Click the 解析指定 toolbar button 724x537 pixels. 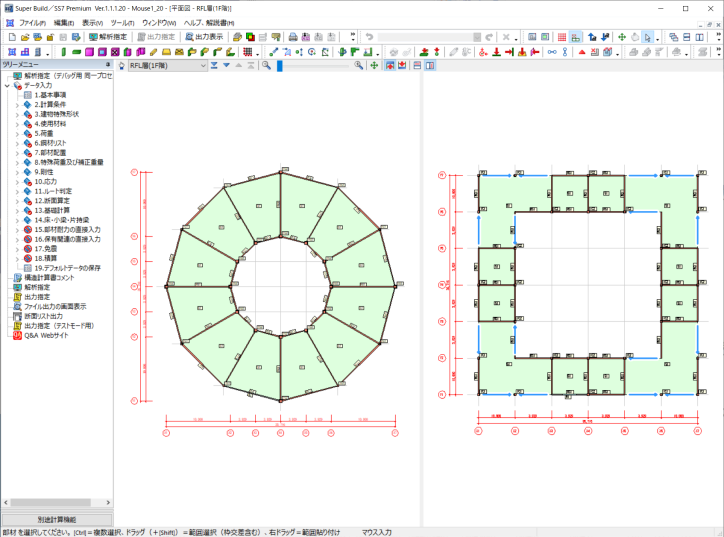pos(108,37)
